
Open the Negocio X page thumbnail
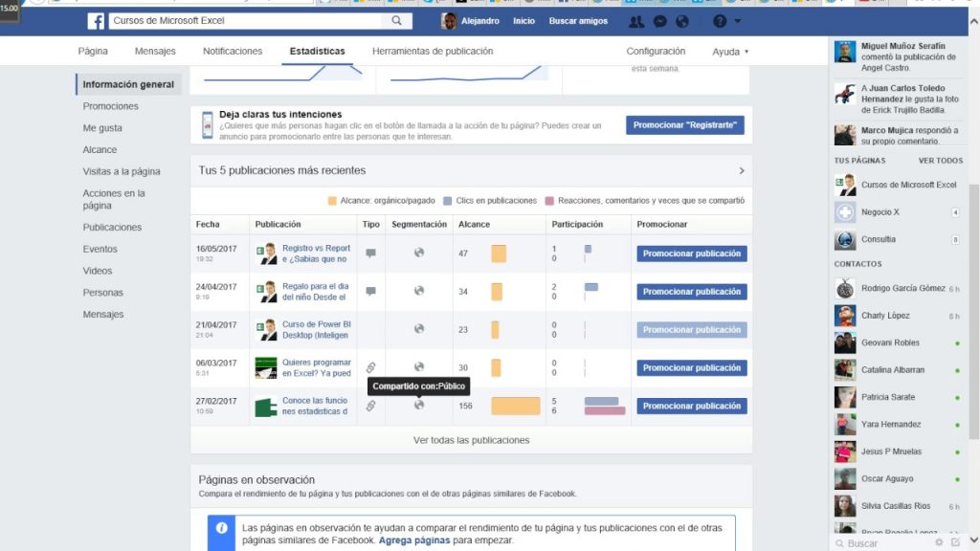coord(845,212)
